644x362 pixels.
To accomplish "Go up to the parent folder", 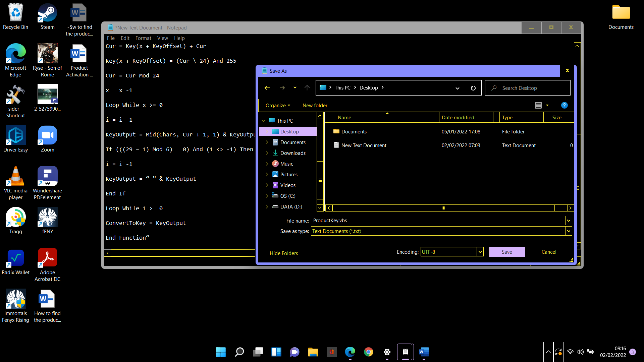I will pyautogui.click(x=307, y=87).
